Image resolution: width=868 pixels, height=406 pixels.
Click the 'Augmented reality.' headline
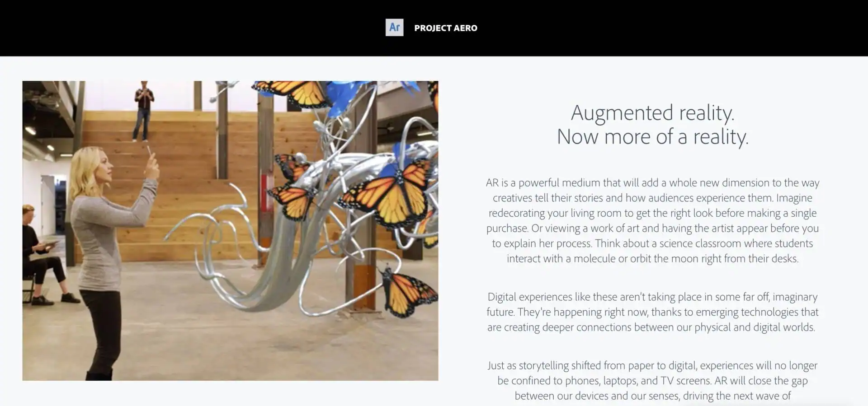(x=652, y=113)
